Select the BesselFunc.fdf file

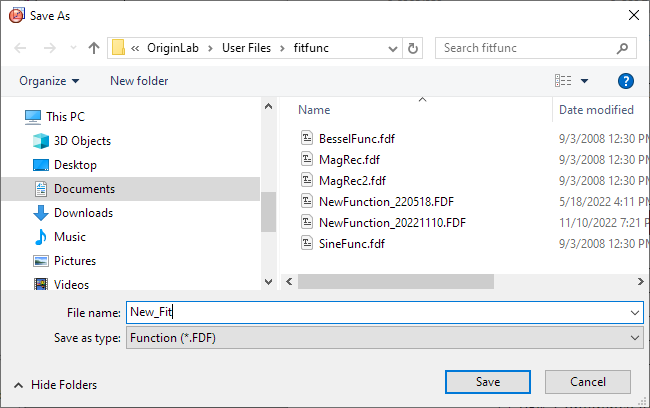coord(357,139)
